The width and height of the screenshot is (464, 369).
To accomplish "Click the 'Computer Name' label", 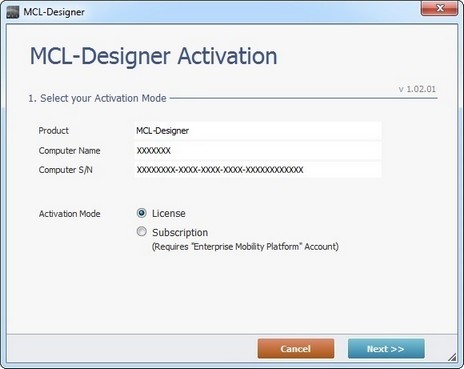I will (69, 151).
